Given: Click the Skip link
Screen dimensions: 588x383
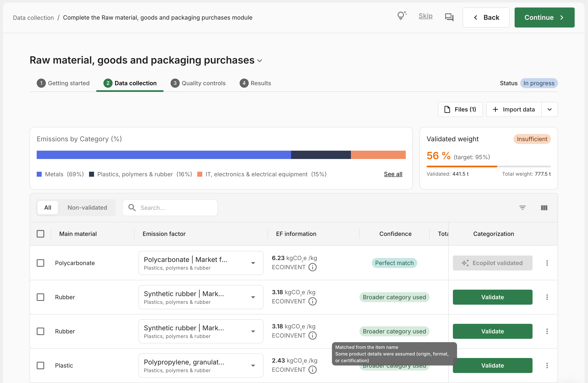Looking at the screenshot, I should point(425,16).
